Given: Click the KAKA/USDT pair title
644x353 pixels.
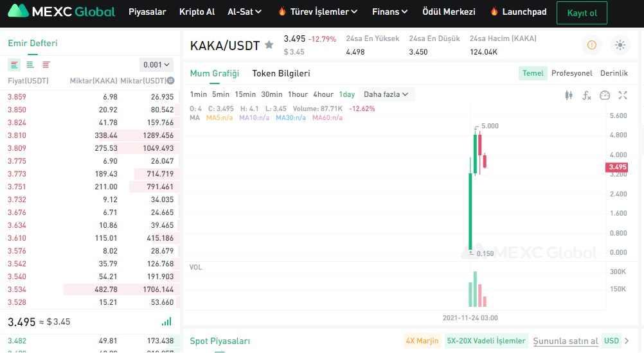Looking at the screenshot, I should [x=225, y=46].
